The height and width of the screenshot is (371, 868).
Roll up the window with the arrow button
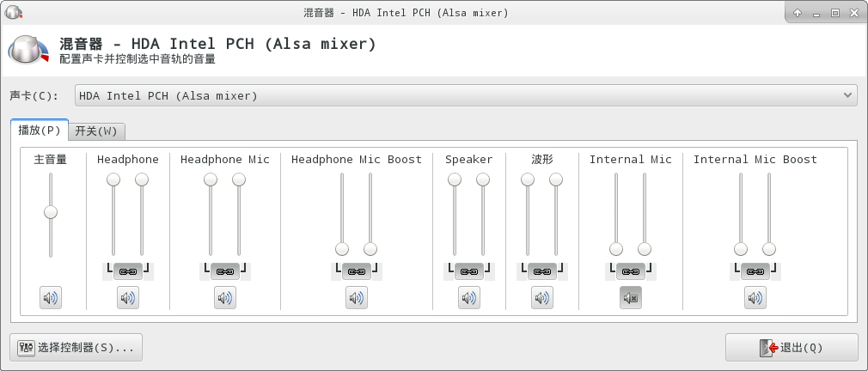798,13
